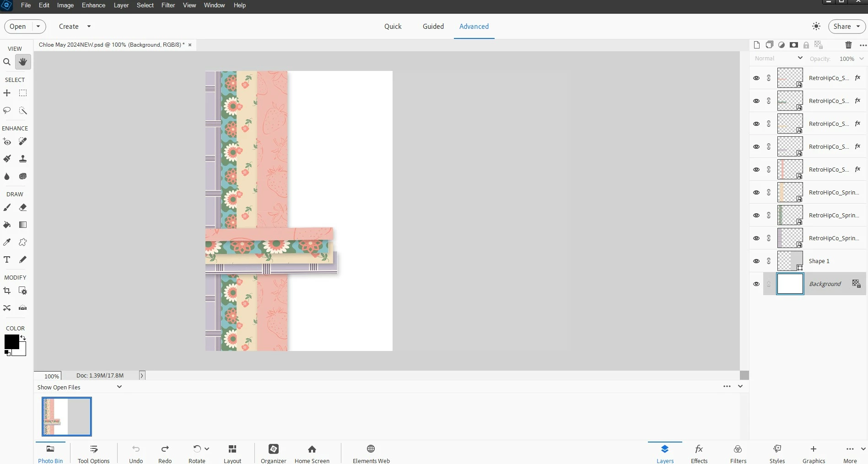Collapse the Photo Bin panel chevron

click(x=740, y=386)
